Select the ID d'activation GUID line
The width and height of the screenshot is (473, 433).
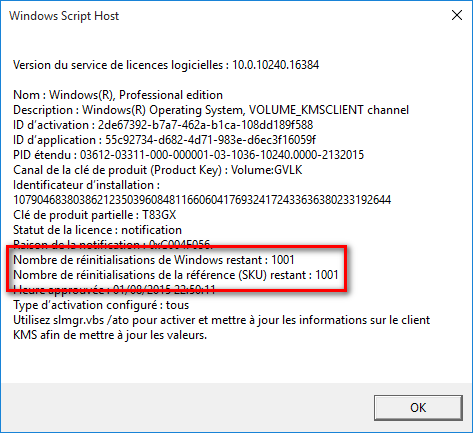tap(163, 125)
